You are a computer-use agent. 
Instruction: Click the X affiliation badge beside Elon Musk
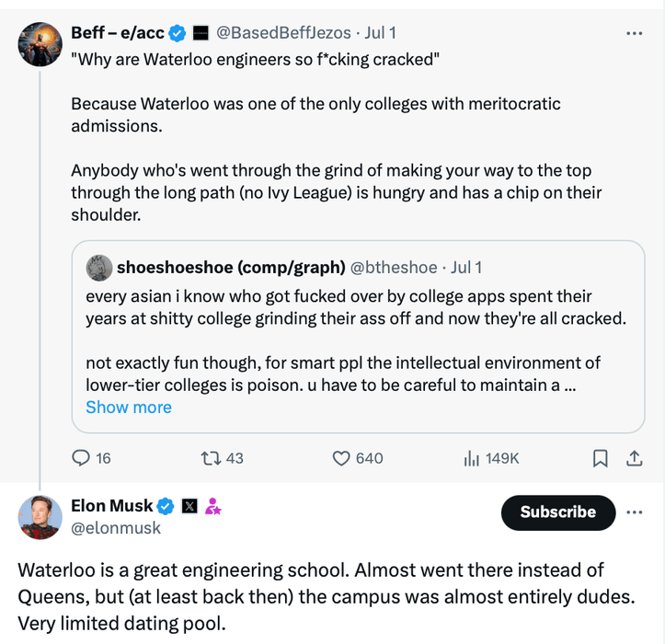pos(189,506)
